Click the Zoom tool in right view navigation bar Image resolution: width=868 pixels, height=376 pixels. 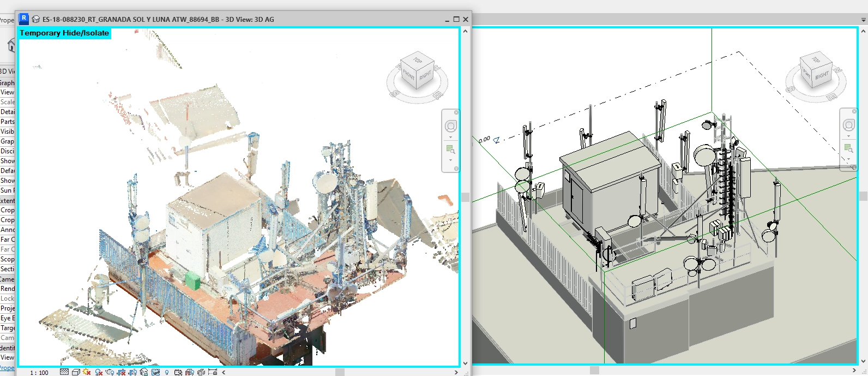click(x=849, y=148)
